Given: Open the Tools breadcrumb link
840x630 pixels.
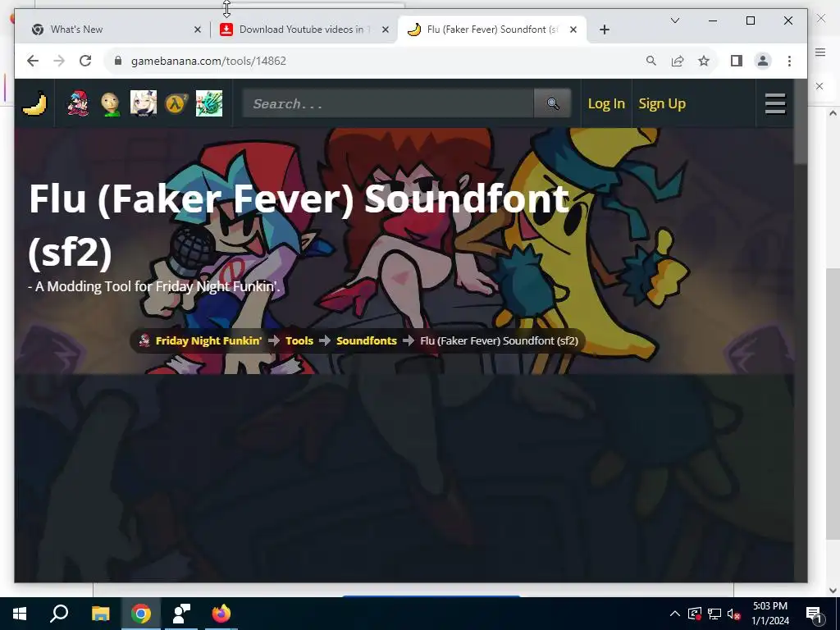Looking at the screenshot, I should click(x=299, y=340).
